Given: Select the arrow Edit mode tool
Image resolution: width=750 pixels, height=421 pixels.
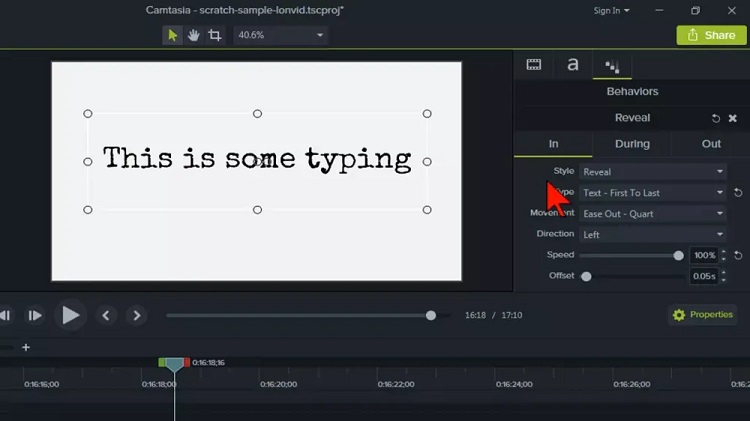Looking at the screenshot, I should 173,35.
